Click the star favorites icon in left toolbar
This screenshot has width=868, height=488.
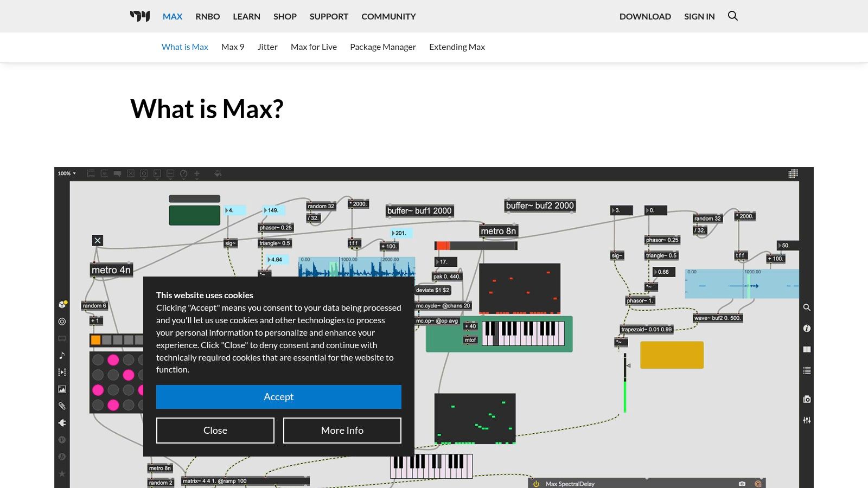62,473
